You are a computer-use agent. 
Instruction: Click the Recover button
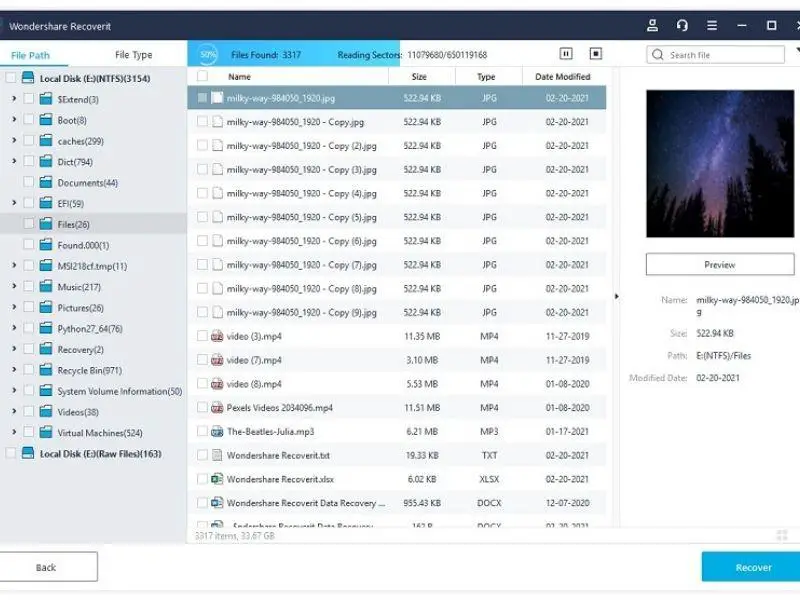[x=753, y=567]
